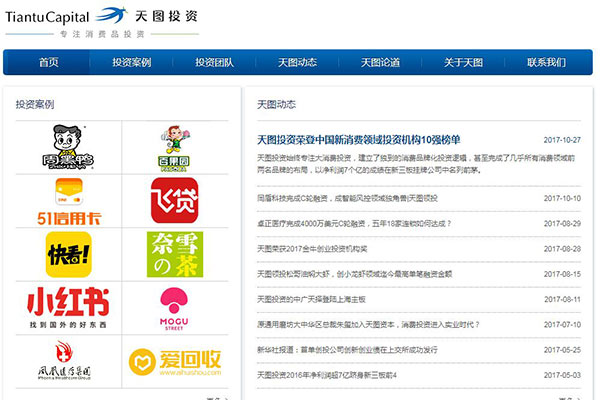Open headline 天图投资荣登中国新消费领域投资机构10强榜单
The width and height of the screenshot is (600, 400).
point(359,140)
